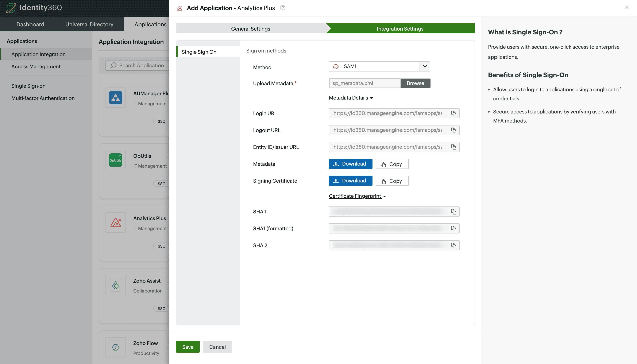
Task: Select the General Settings tab
Action: (x=251, y=28)
